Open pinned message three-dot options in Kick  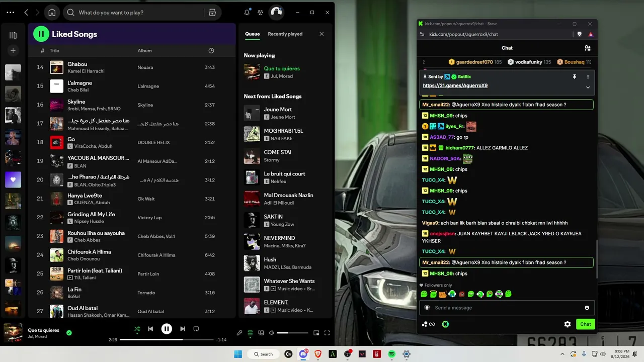[x=588, y=76]
